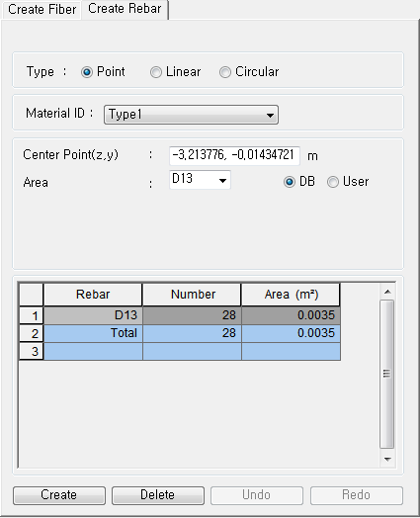The height and width of the screenshot is (518, 420).
Task: Click the Undo button
Action: (x=257, y=495)
